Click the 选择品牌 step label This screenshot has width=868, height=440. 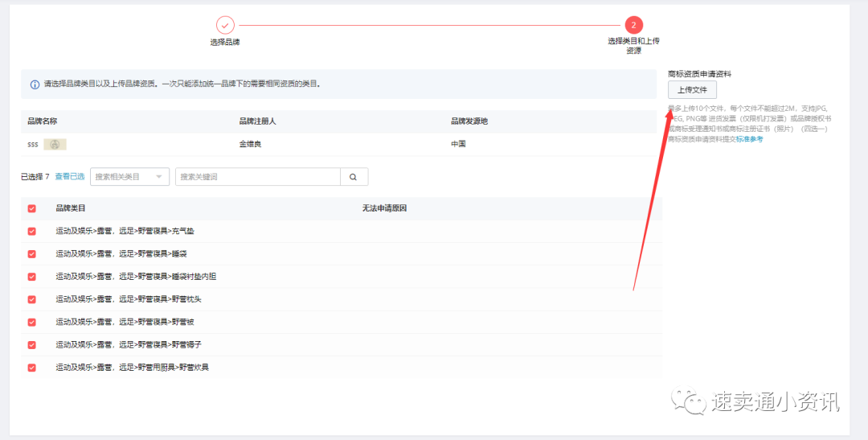pyautogui.click(x=225, y=42)
